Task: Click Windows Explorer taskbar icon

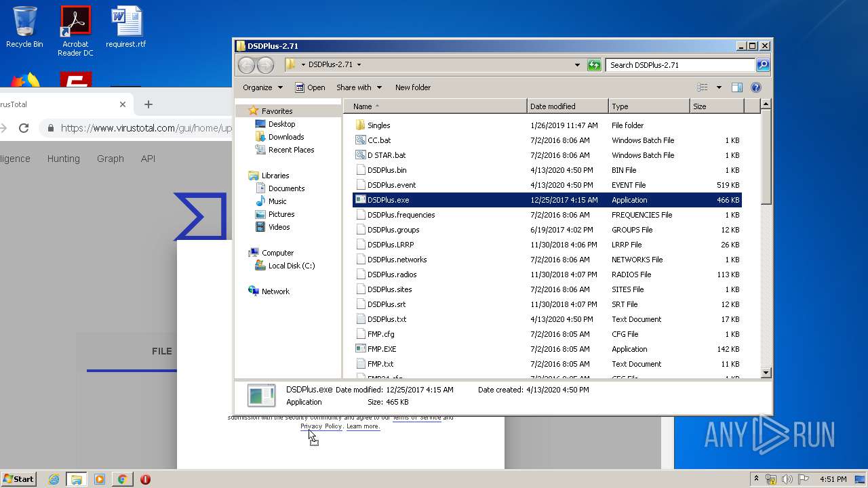Action: point(76,479)
